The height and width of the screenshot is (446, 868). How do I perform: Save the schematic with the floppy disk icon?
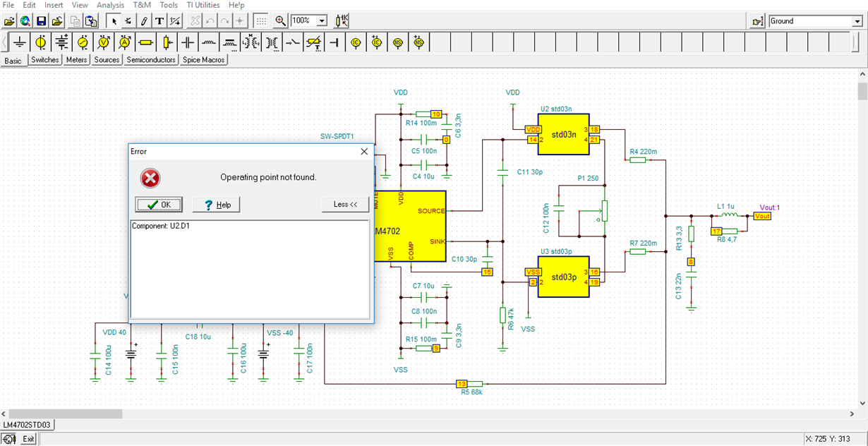(x=42, y=21)
